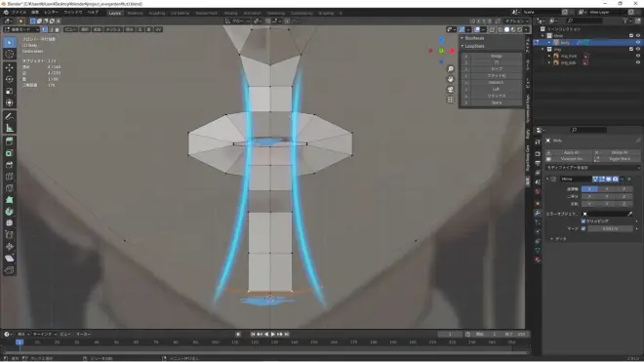This screenshot has width=644, height=362.
Task: Select the Shrink/Fatten tool
Action: tap(10, 247)
